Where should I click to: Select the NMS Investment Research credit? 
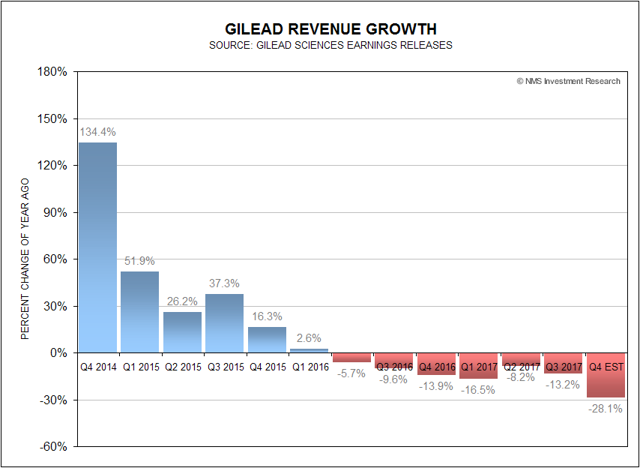(x=569, y=81)
